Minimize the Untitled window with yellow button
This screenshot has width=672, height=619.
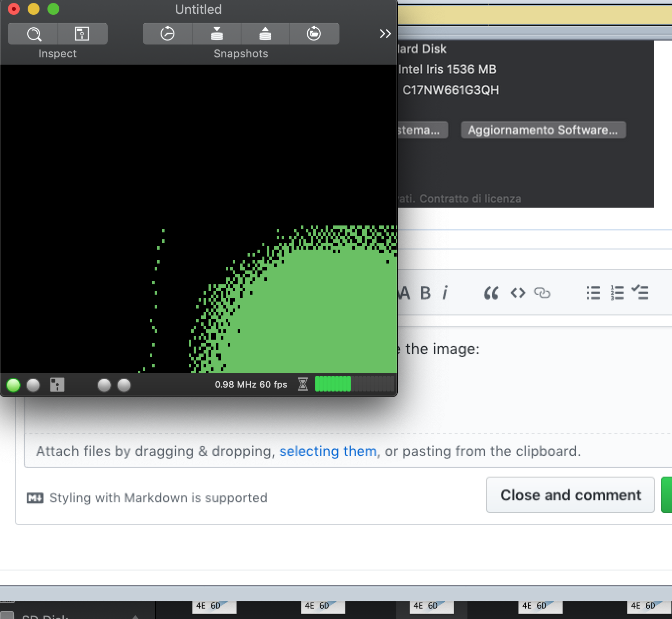pyautogui.click(x=34, y=9)
